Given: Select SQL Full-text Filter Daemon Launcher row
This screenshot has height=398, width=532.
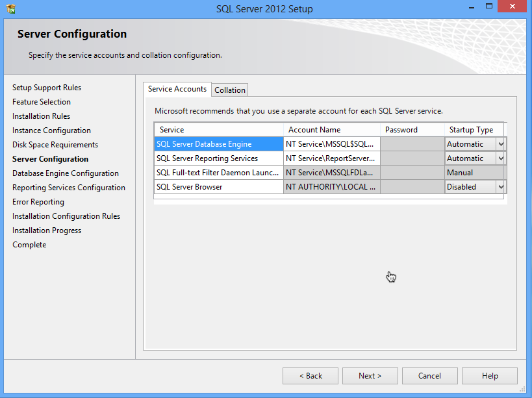Looking at the screenshot, I should point(218,173).
